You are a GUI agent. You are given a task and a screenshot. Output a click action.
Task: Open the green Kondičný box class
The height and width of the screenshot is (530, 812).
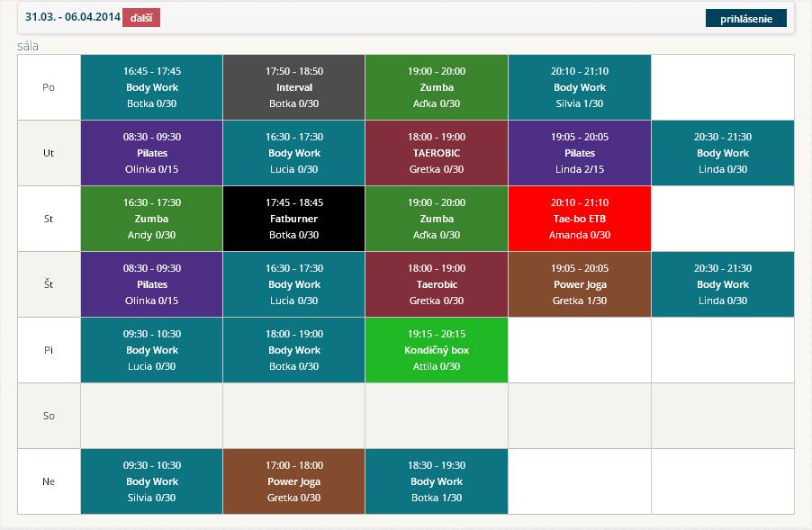437,350
